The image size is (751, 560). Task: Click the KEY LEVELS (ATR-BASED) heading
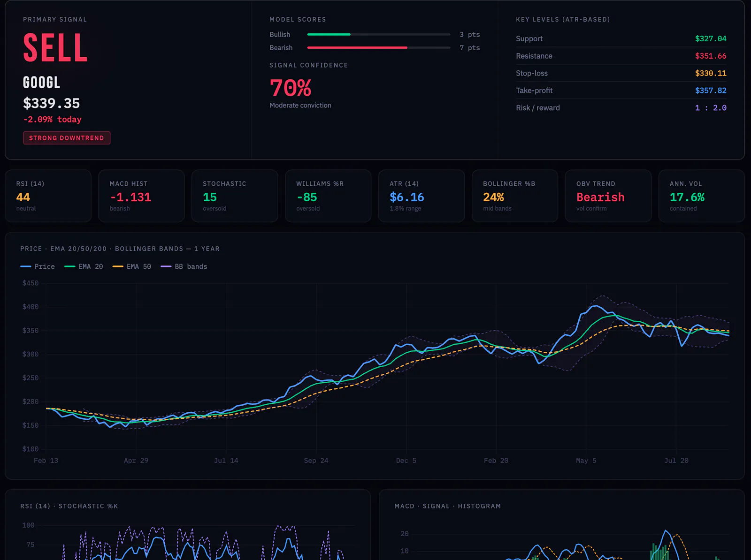[x=563, y=19]
